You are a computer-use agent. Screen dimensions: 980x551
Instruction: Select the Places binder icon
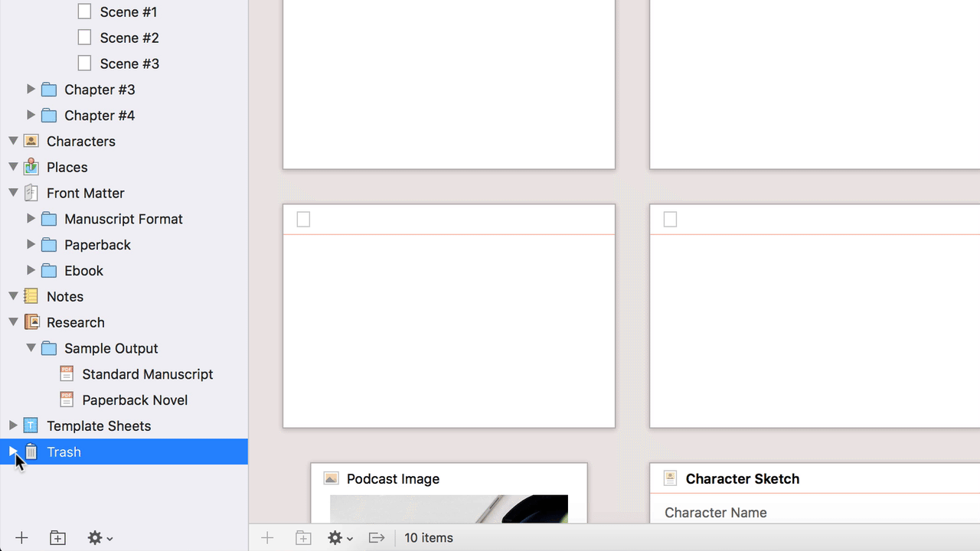coord(31,167)
